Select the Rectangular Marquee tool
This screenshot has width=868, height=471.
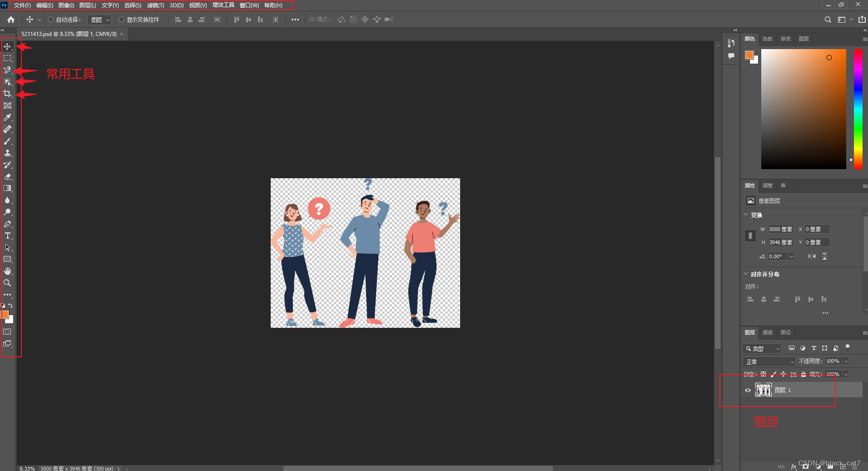click(7, 58)
